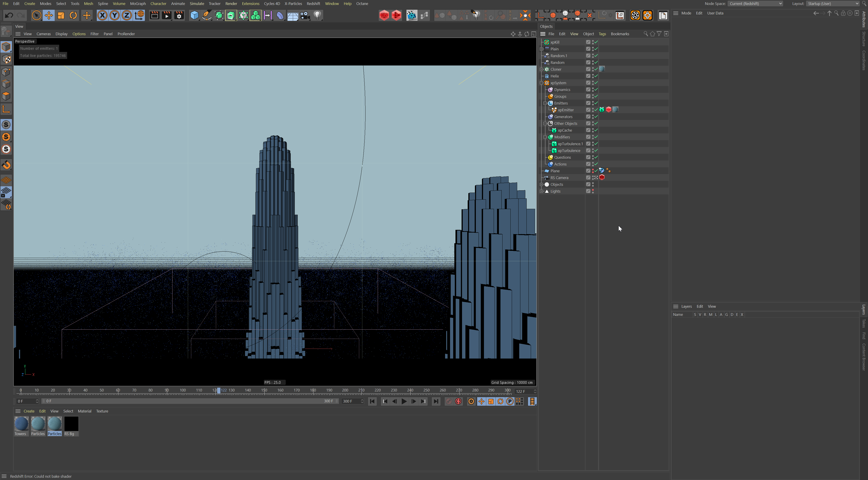Toggle the xpKill enable checkmark

tap(596, 42)
